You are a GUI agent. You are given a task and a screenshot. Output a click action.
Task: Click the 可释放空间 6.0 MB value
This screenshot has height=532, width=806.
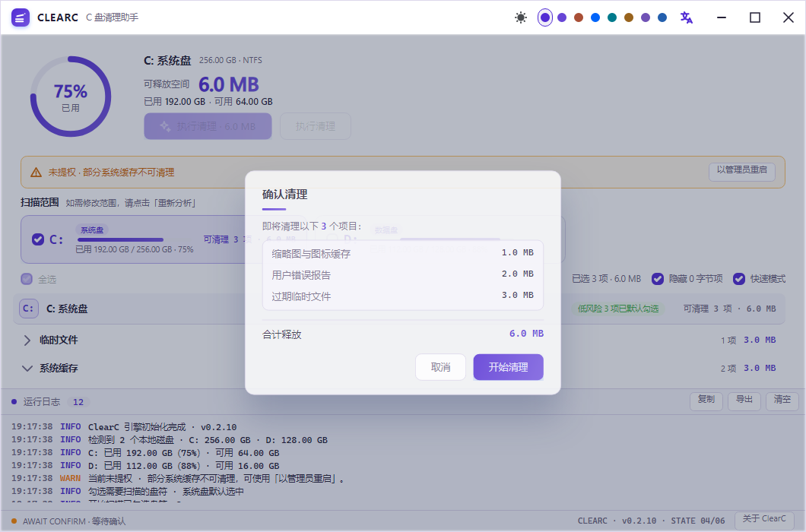pos(228,85)
